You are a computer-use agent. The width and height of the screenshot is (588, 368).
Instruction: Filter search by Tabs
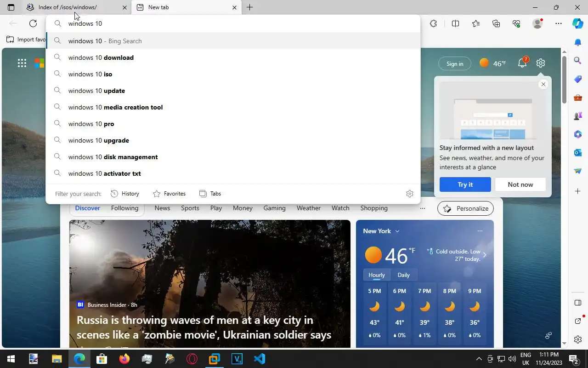[210, 194]
